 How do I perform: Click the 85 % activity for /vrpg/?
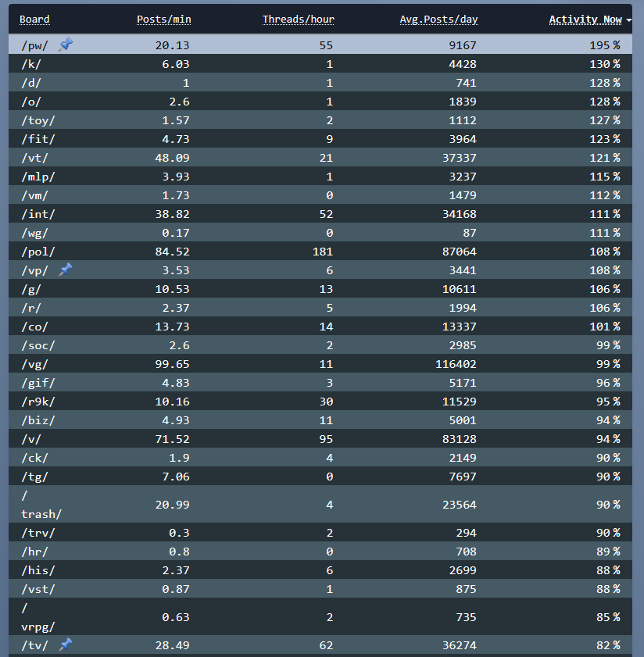(x=608, y=617)
